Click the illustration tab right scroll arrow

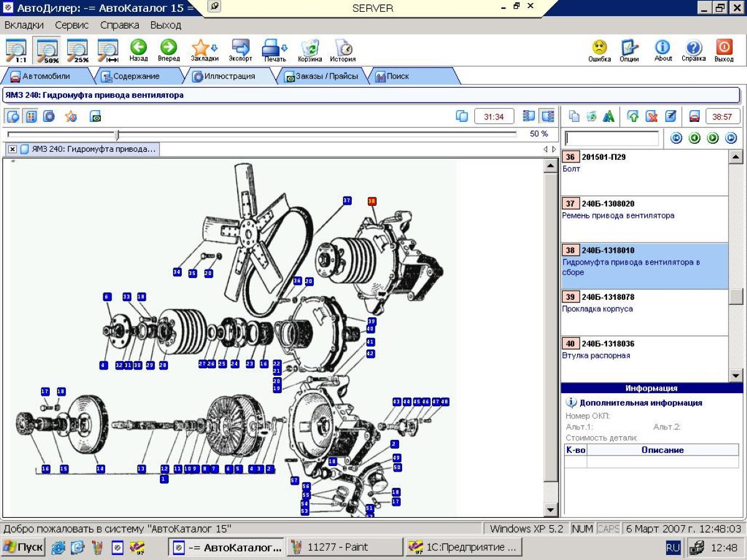point(554,149)
